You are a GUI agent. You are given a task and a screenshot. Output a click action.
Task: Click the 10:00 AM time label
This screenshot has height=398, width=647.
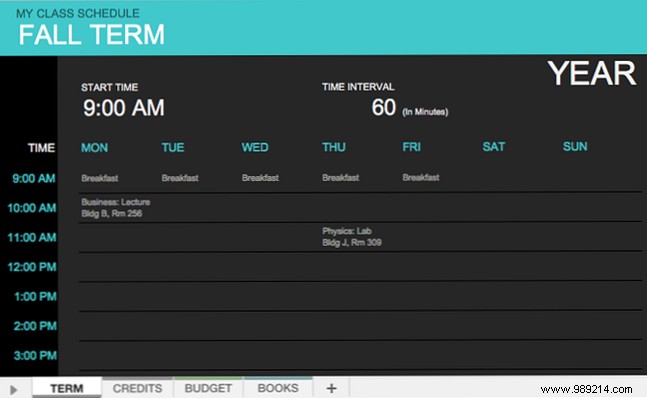coord(32,207)
